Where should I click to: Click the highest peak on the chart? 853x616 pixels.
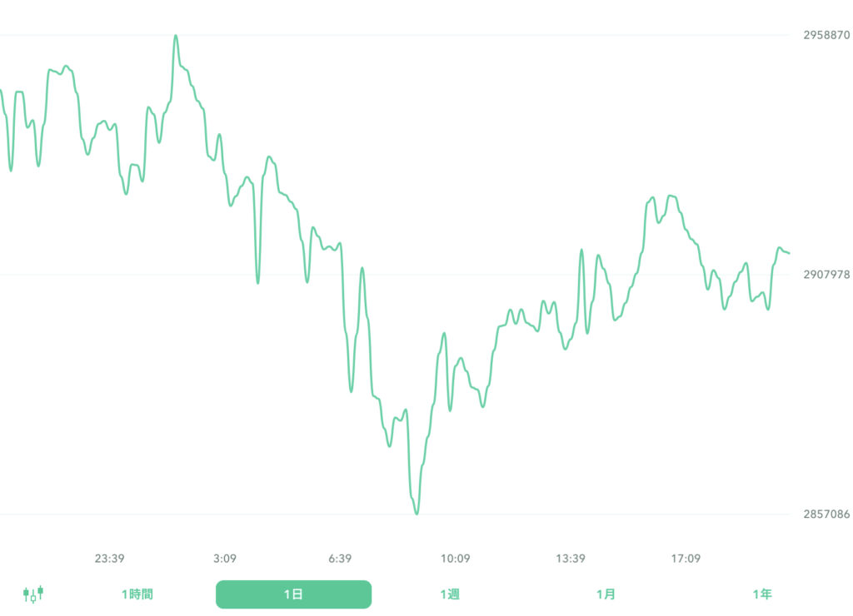(176, 35)
